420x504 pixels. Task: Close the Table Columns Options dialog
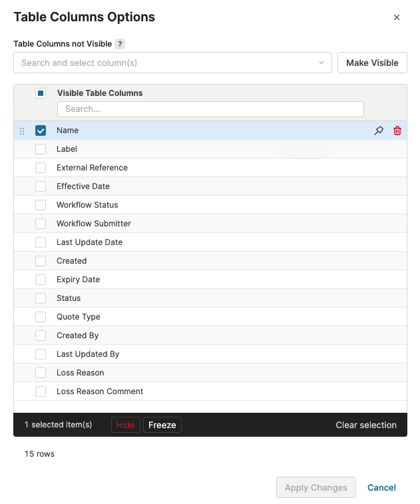pos(397,18)
